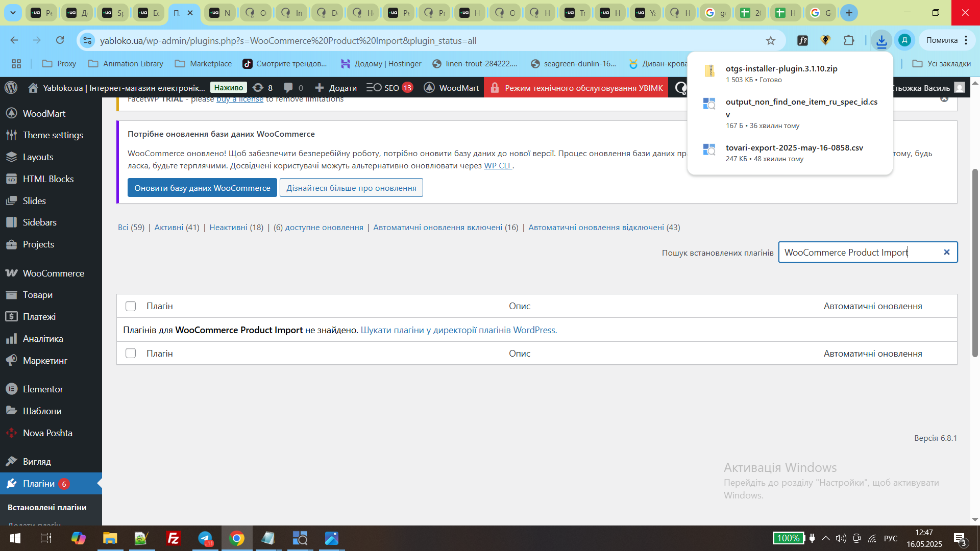Click the WordPress logo in admin bar

(x=11, y=88)
